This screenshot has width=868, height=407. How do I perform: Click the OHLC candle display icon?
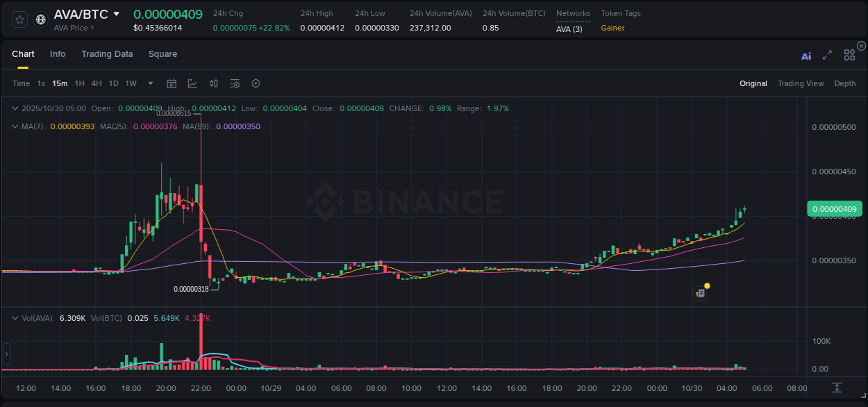(x=213, y=83)
